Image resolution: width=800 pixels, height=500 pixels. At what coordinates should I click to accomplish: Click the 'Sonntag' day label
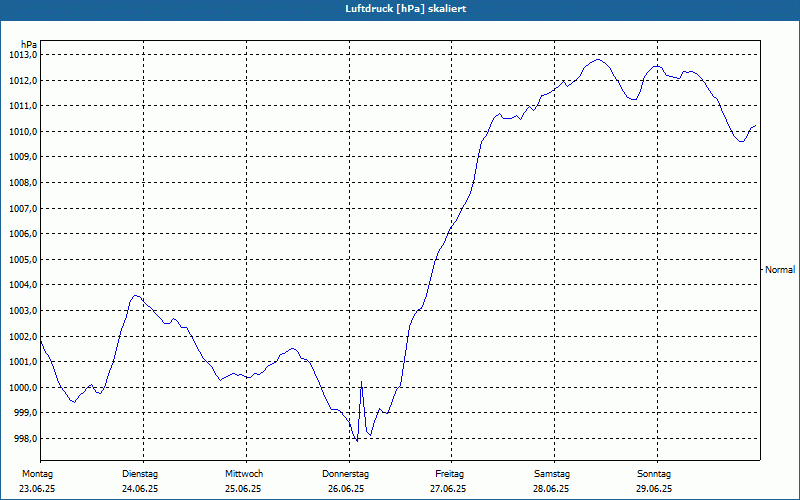coord(654,474)
